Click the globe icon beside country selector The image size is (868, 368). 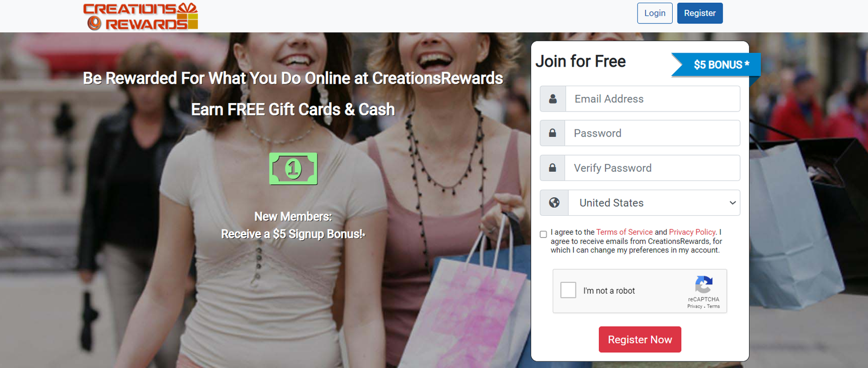[554, 202]
